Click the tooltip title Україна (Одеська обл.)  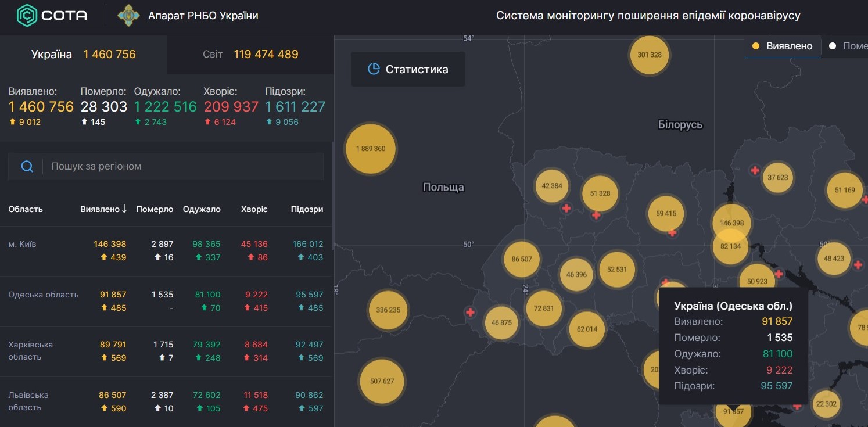[x=733, y=306]
